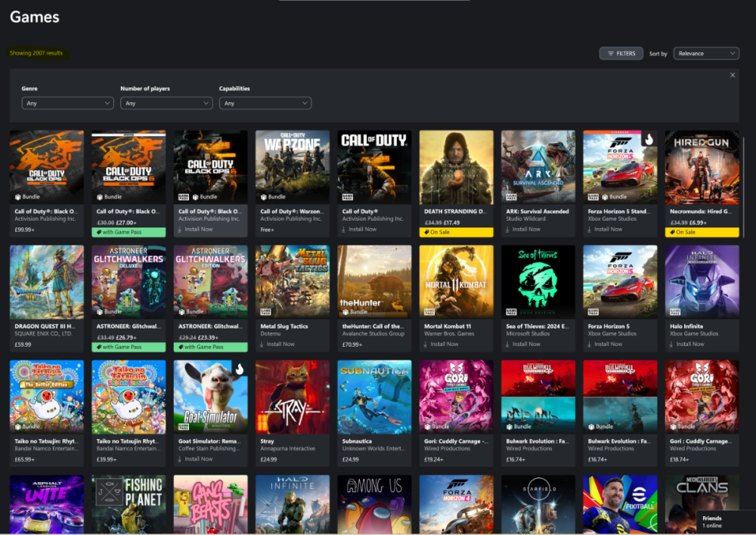Click the On Sale label under Necromunda

coord(686,233)
